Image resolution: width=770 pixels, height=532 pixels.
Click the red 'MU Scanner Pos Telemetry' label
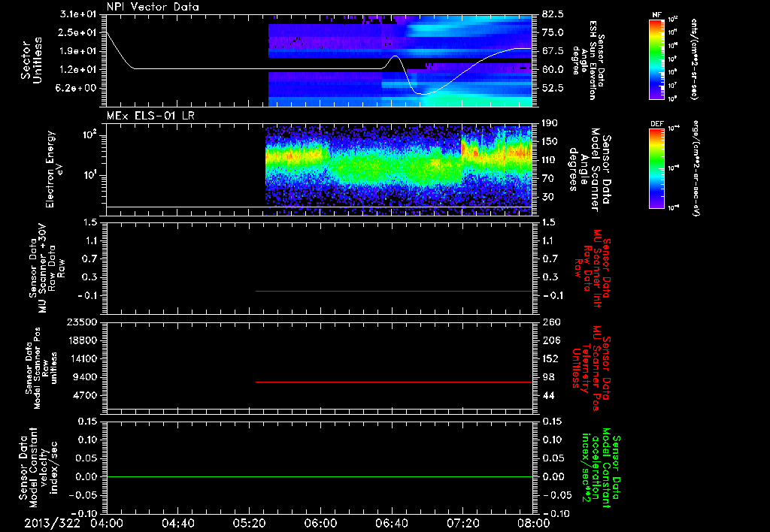click(591, 368)
